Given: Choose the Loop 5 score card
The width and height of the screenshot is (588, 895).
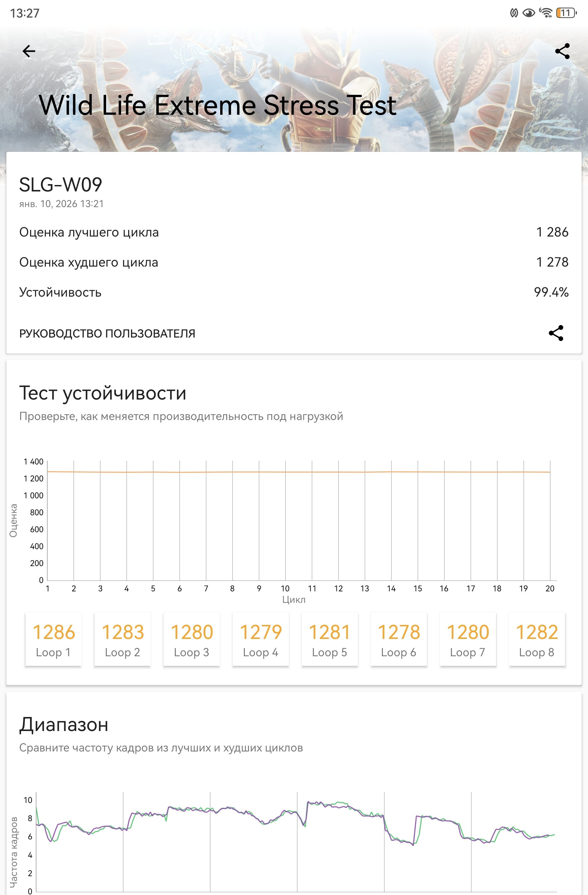Looking at the screenshot, I should click(x=330, y=639).
